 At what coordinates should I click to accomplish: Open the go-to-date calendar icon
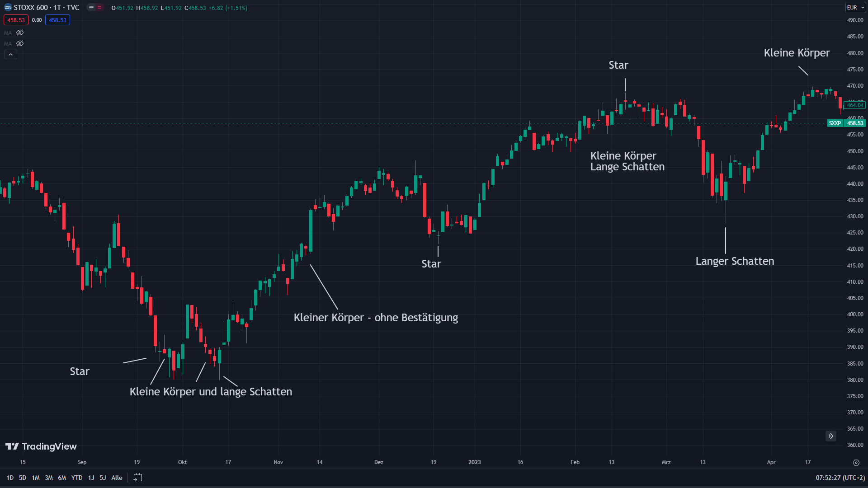point(138,478)
